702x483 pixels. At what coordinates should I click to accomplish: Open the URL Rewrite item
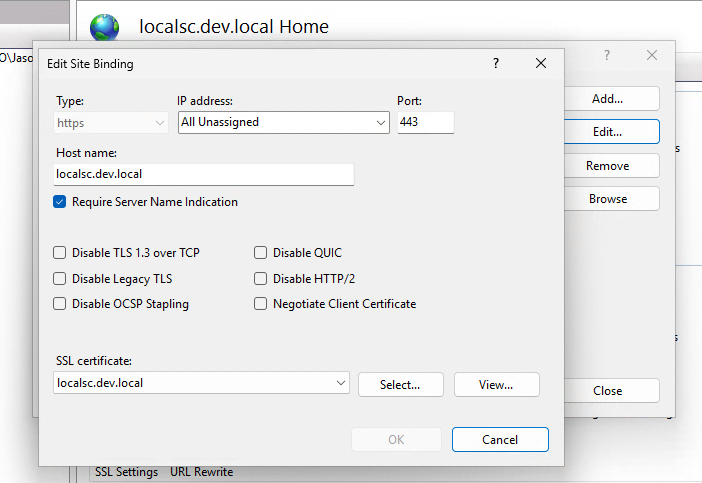pos(201,472)
